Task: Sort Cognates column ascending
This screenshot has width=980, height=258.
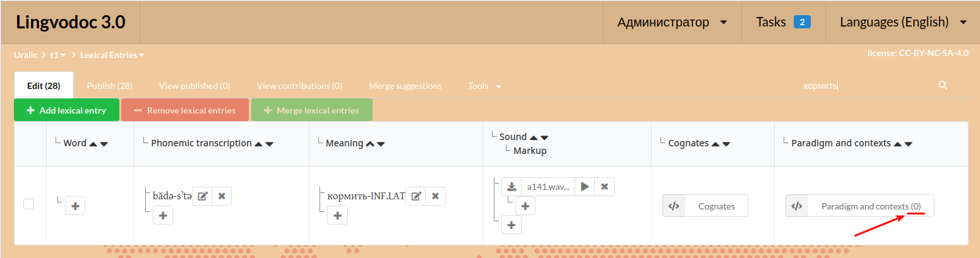Action: (x=715, y=144)
